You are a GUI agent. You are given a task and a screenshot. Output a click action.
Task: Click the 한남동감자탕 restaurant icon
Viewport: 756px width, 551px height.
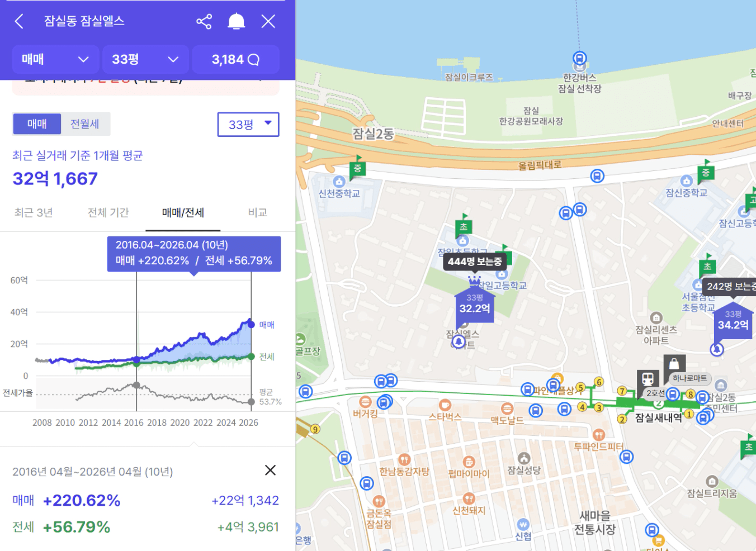[404, 459]
